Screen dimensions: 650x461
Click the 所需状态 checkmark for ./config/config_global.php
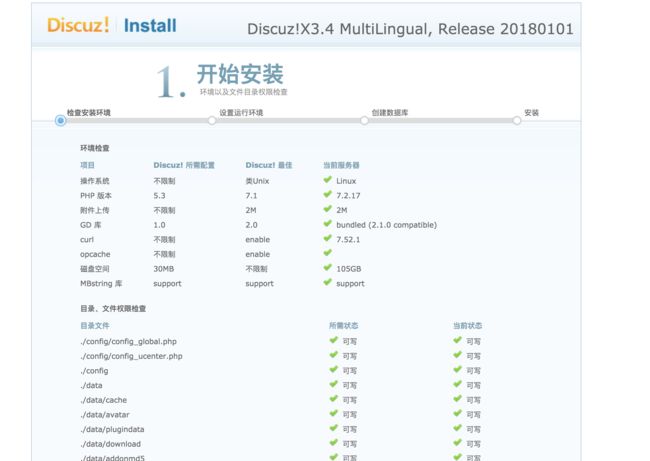[x=334, y=340]
